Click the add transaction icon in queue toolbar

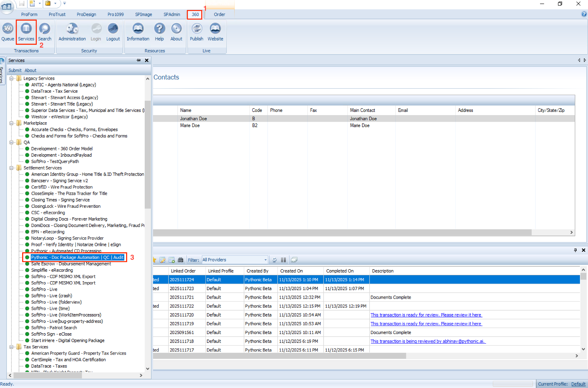pyautogui.click(x=172, y=260)
